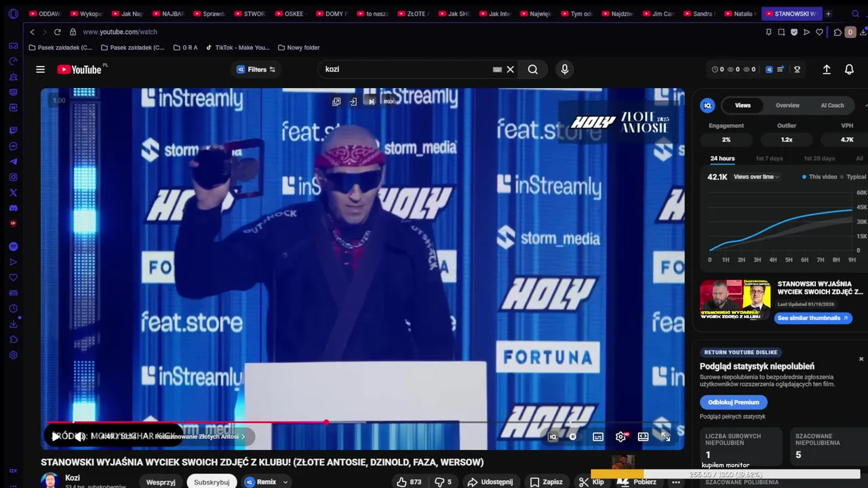Select the 24 hours time range
Image resolution: width=868 pixels, height=488 pixels.
click(722, 159)
